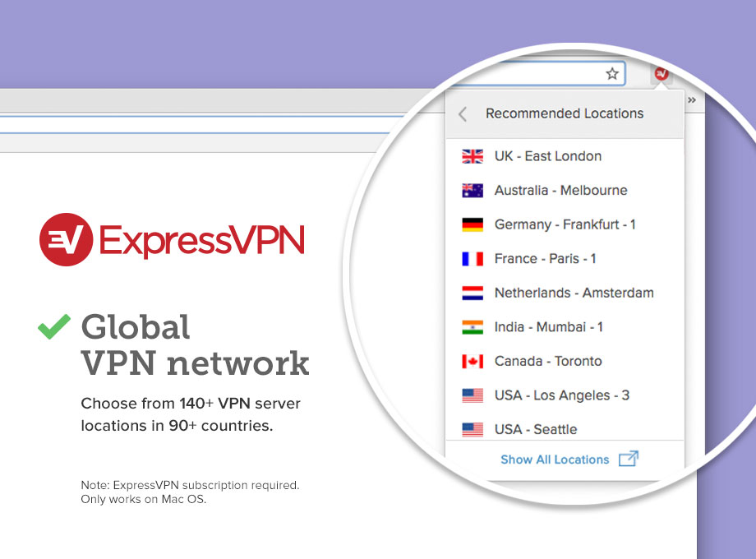Viewport: 756px width, 559px height.
Task: Choose France - Paris - 1
Action: (565, 259)
